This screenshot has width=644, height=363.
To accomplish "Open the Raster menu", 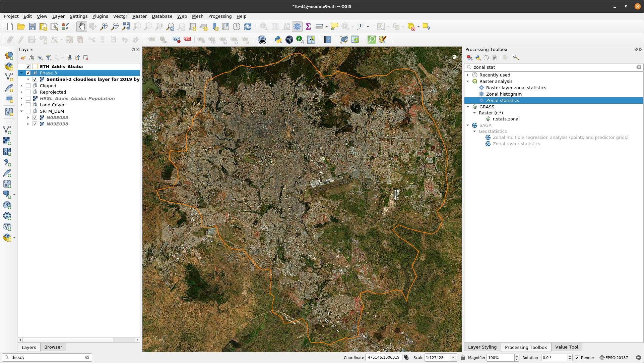I will (139, 16).
